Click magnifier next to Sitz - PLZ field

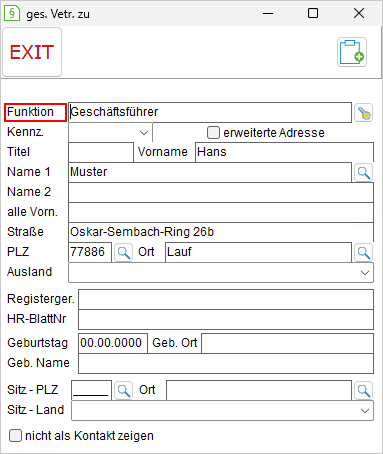[x=124, y=390]
